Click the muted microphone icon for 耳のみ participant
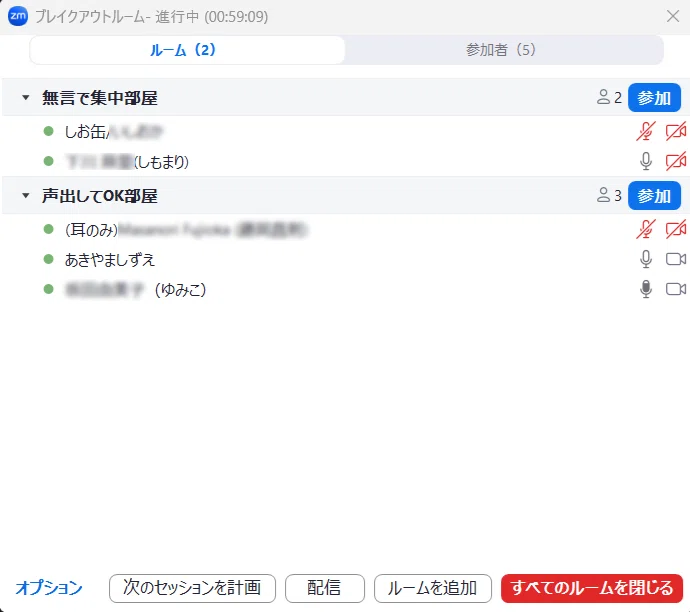 (646, 229)
